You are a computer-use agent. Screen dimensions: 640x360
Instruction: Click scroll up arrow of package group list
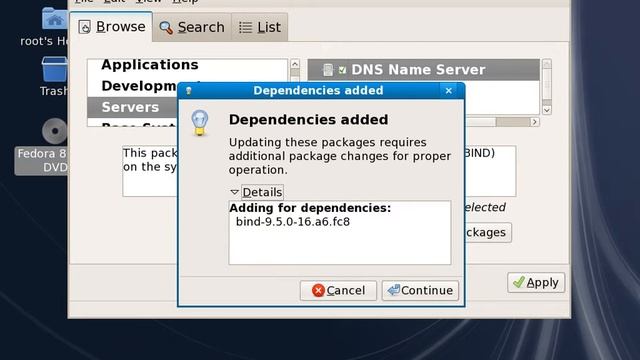point(547,64)
